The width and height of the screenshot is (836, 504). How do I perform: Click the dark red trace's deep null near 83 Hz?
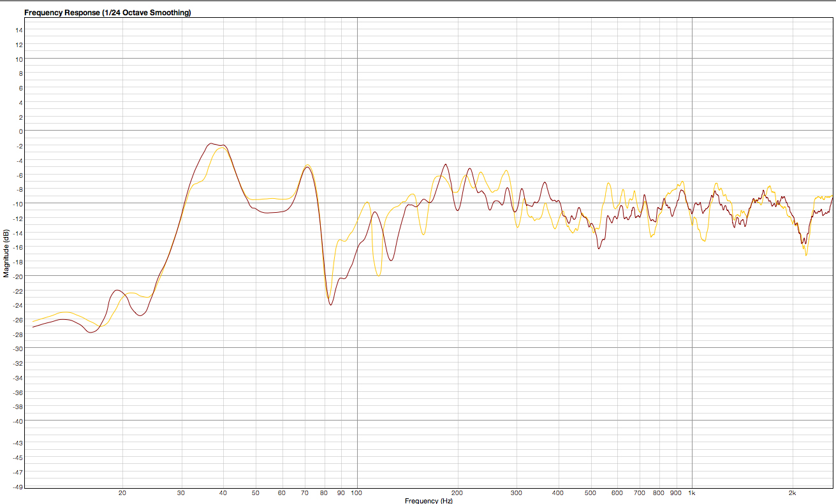330,305
